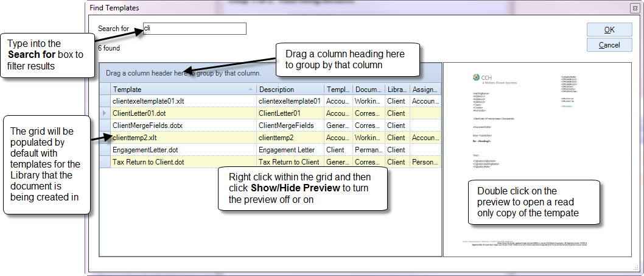Screen dimensions: 644x276
Task: Click the Assign... column header
Action: click(x=425, y=89)
